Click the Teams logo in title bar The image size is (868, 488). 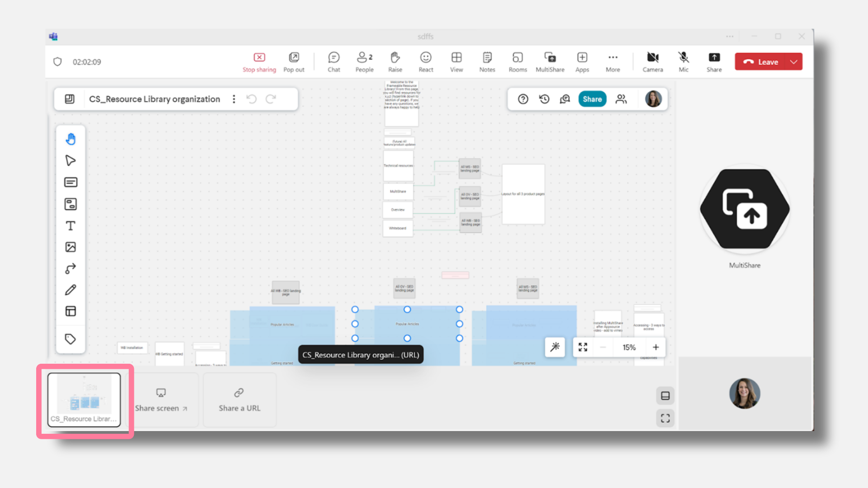[53, 37]
